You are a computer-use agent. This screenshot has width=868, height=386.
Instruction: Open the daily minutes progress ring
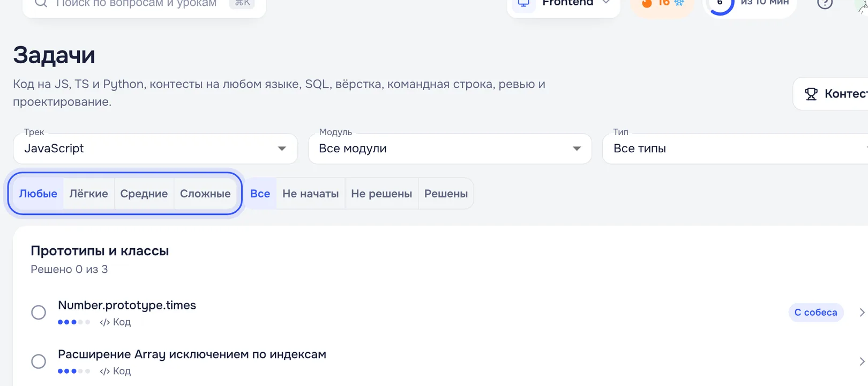click(x=720, y=4)
